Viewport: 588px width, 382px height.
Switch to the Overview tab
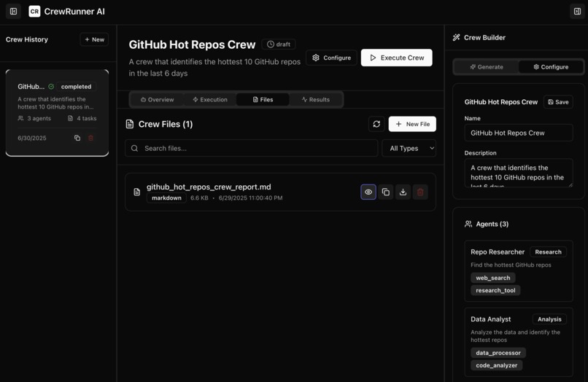tap(157, 99)
